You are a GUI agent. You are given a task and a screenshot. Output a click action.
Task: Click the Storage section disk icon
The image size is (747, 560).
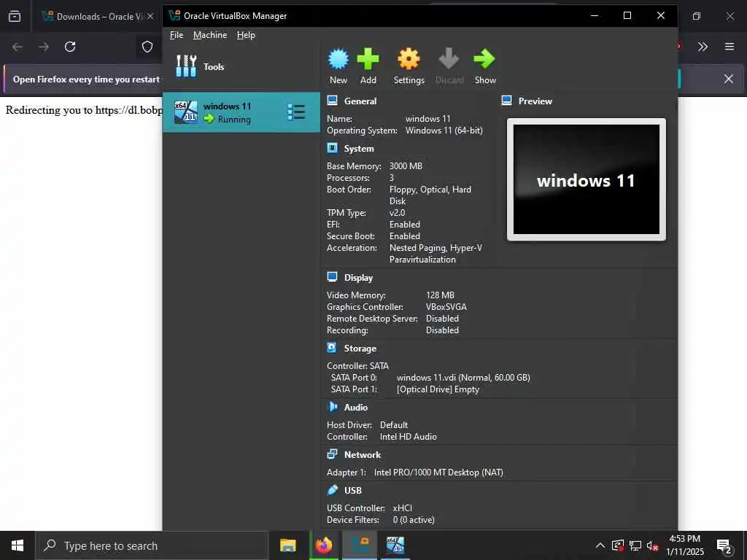332,348
